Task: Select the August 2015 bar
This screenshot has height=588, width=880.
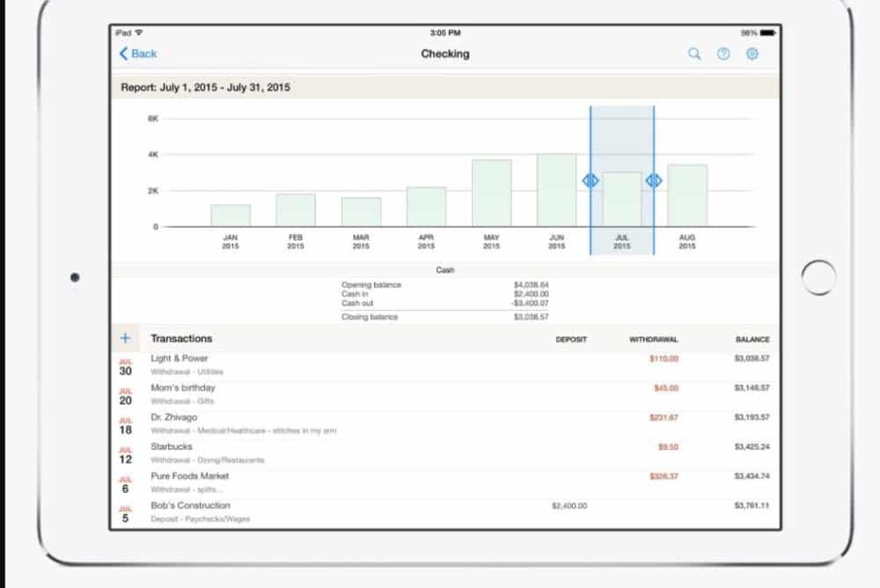Action: click(686, 195)
